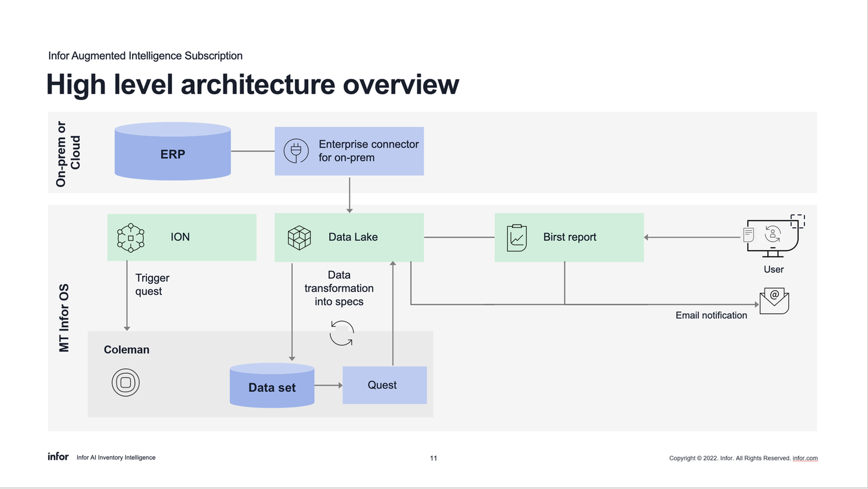Click the page number 11
This screenshot has width=868, height=489.
click(433, 458)
